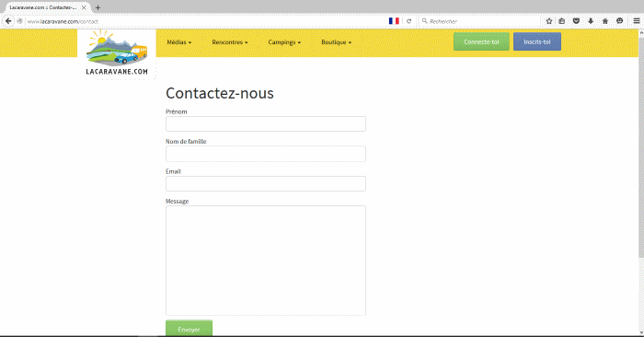Click inside the Message text area
The image size is (644, 337).
coord(266,261)
